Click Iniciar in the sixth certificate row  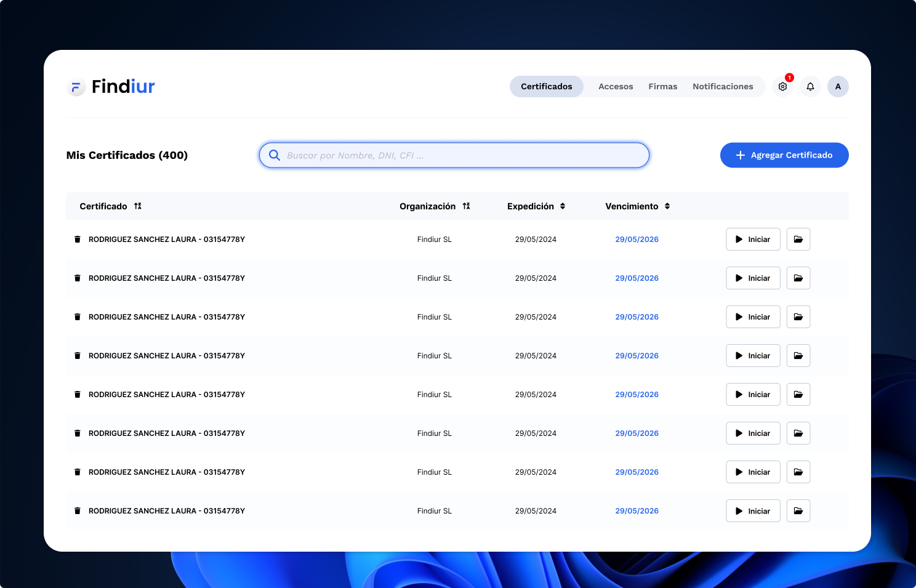point(753,433)
